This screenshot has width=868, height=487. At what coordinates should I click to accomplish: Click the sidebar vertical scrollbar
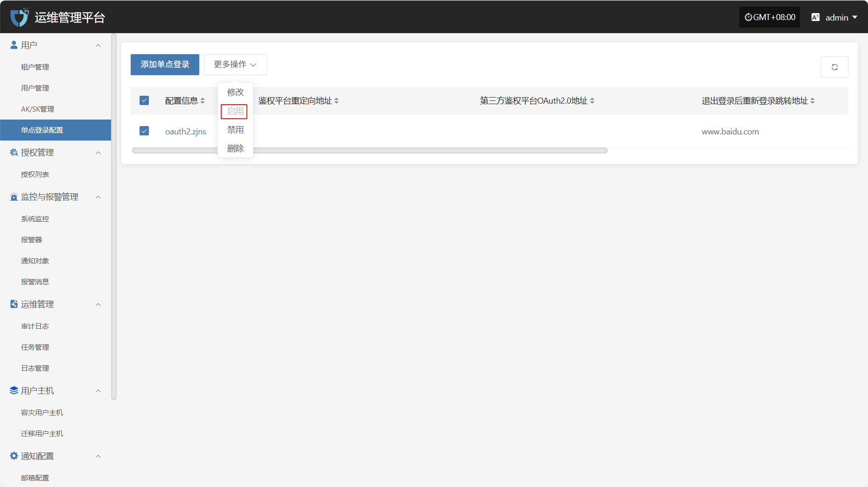[x=113, y=217]
